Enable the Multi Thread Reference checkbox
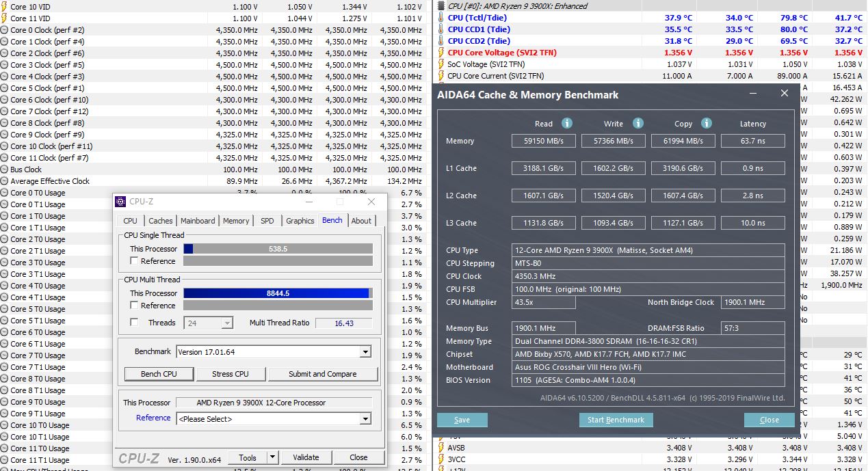The width and height of the screenshot is (868, 471). pyautogui.click(x=134, y=306)
